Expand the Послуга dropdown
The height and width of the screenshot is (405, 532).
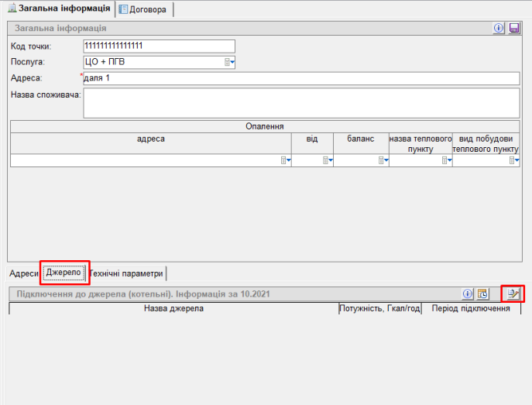(230, 62)
